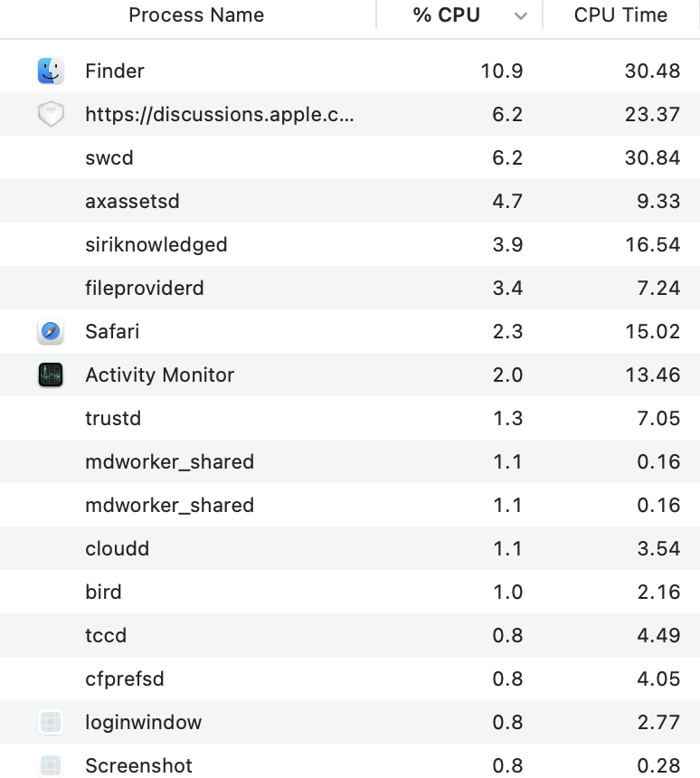700x778 pixels.
Task: Click the % CPU column header label
Action: [x=447, y=15]
